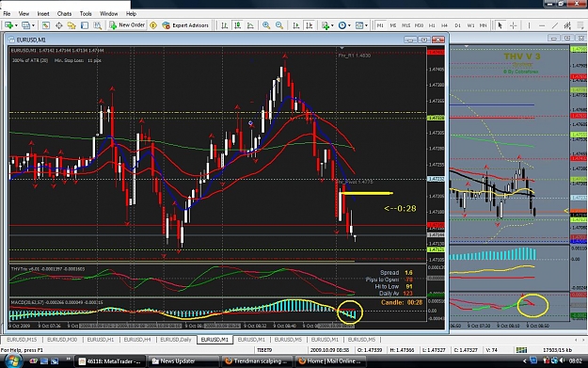
Task: Switch to D1 timeframe button
Action: tap(457, 25)
